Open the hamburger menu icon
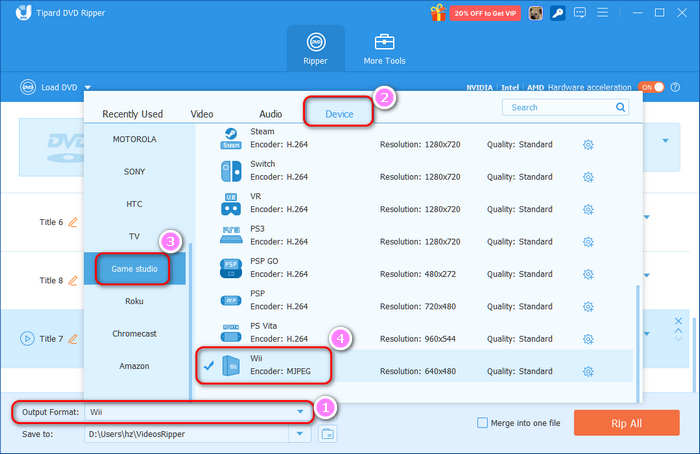Viewport: 700px width, 454px height. [602, 12]
